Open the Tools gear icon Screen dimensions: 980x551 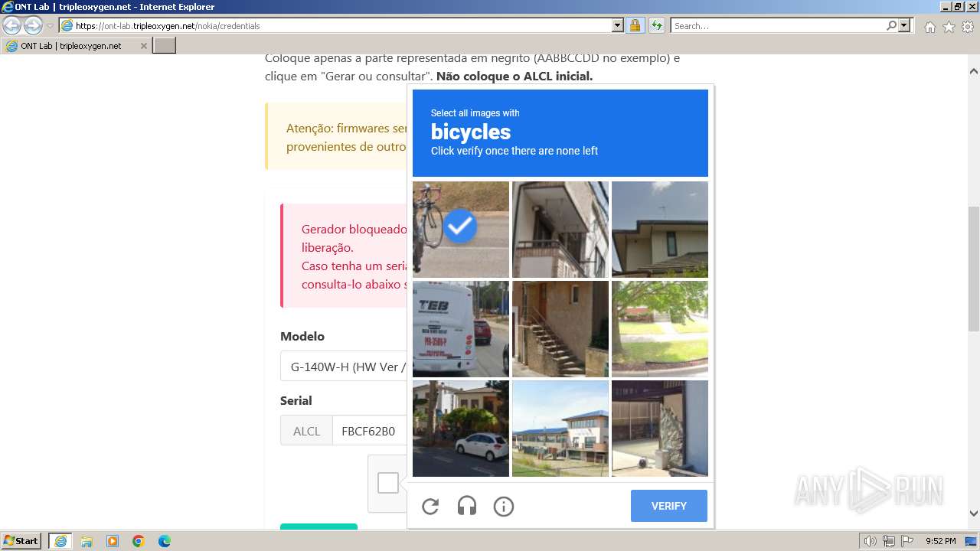pyautogui.click(x=968, y=27)
